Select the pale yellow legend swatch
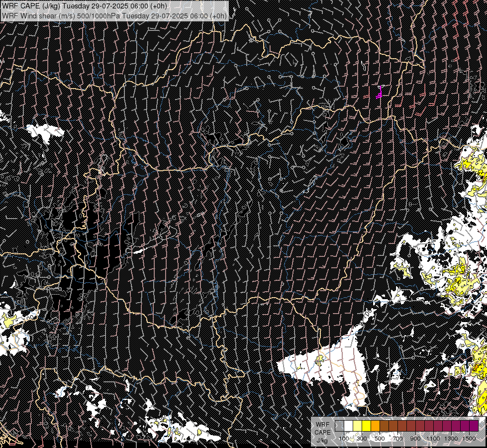The image size is (487, 448). coord(358,426)
